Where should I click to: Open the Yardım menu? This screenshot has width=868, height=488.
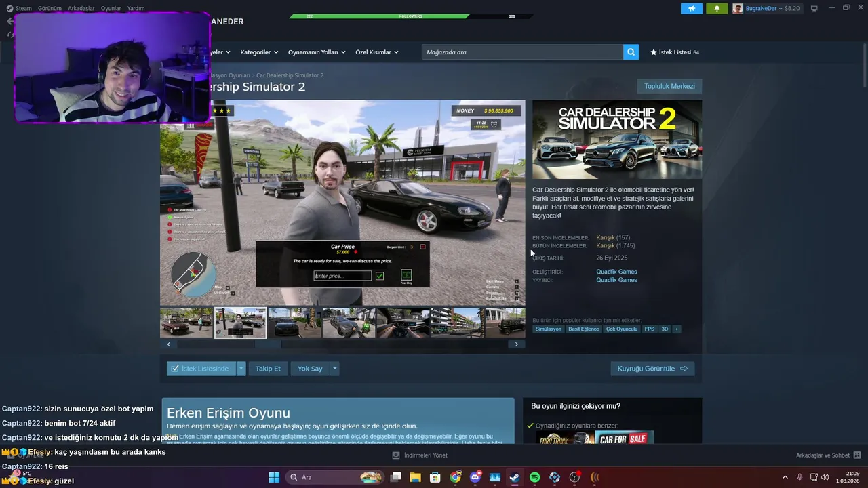click(136, 8)
